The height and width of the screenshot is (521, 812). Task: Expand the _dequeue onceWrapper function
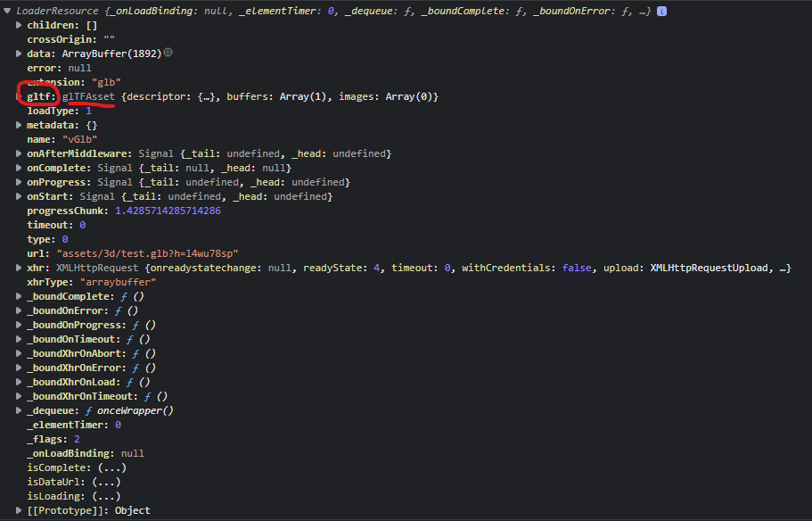pyautogui.click(x=18, y=409)
